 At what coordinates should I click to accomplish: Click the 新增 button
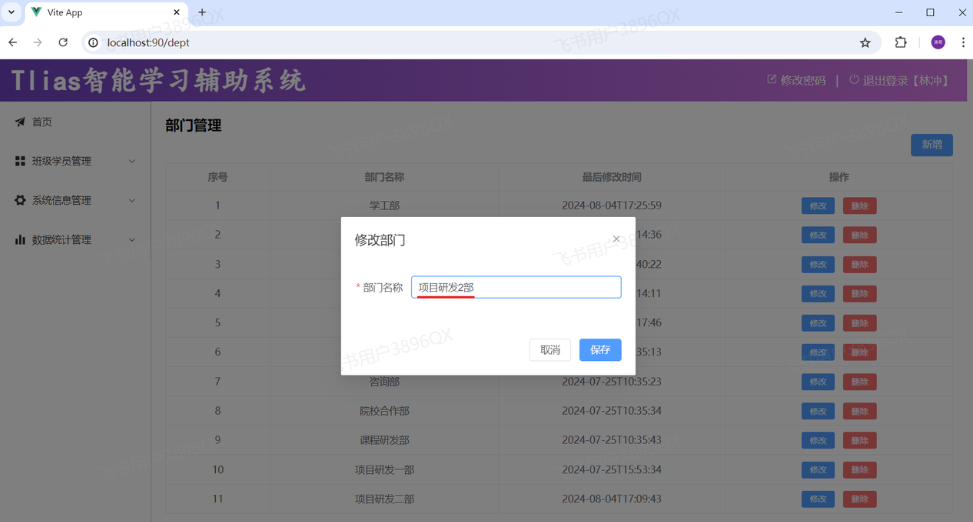pos(931,145)
